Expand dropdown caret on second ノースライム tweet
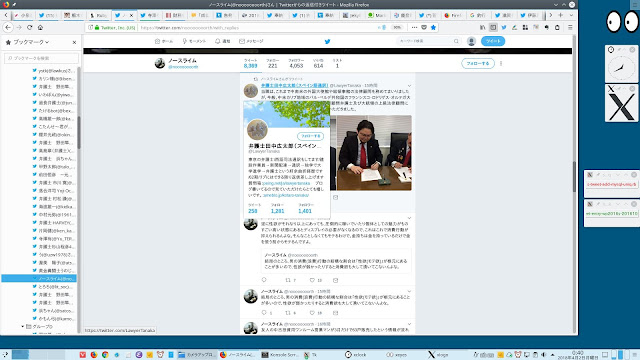Viewport: 640px width, 360px height. 409,218
